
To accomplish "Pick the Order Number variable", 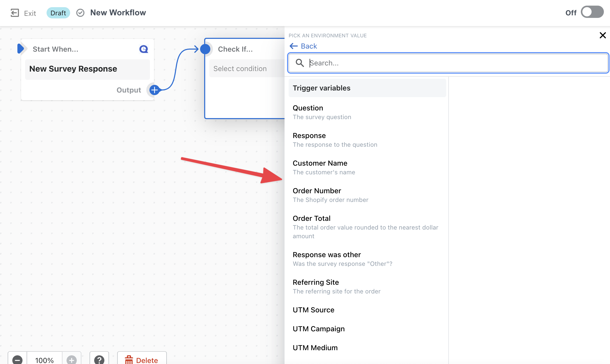I will click(367, 195).
